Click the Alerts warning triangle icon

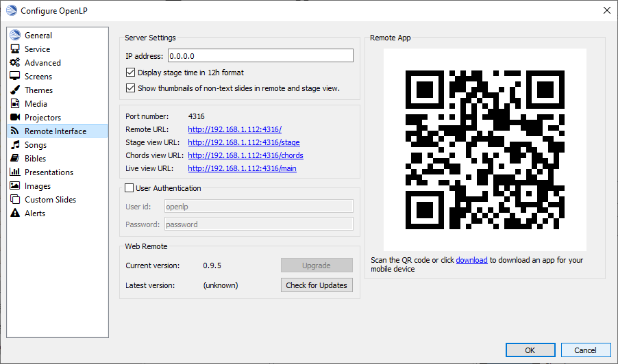[x=15, y=213]
